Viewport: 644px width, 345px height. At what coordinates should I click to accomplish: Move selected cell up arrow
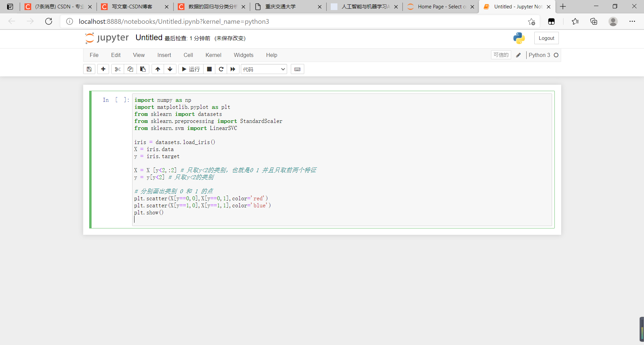pos(158,69)
